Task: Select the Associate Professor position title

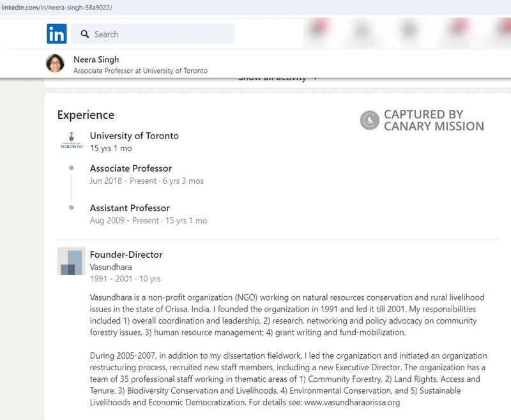Action: click(x=131, y=169)
